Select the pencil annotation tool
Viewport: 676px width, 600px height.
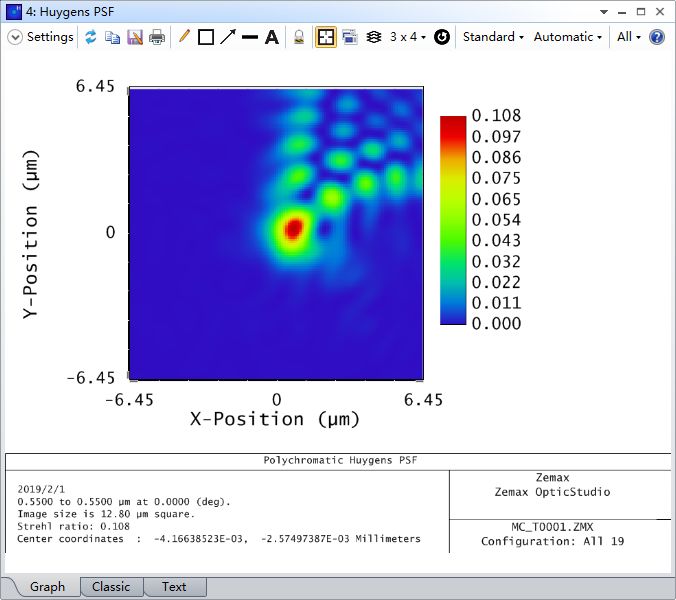click(x=184, y=37)
